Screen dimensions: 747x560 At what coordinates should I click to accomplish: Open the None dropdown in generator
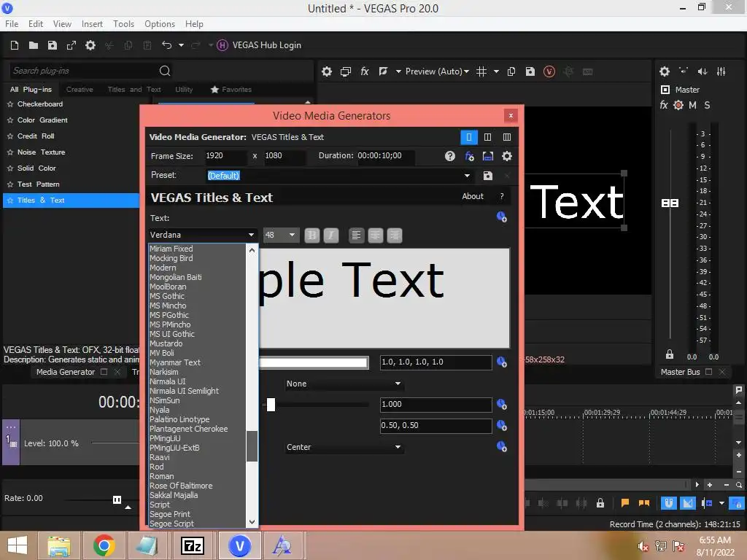[344, 384]
